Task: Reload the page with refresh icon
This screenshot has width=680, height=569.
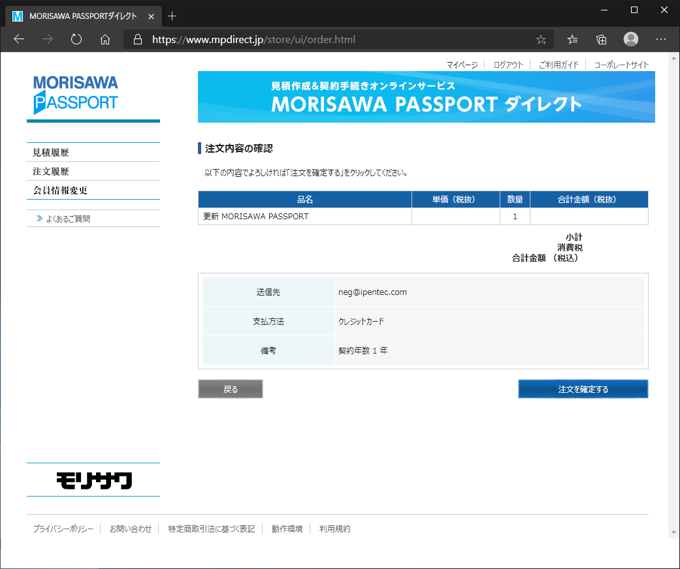Action: pyautogui.click(x=76, y=39)
